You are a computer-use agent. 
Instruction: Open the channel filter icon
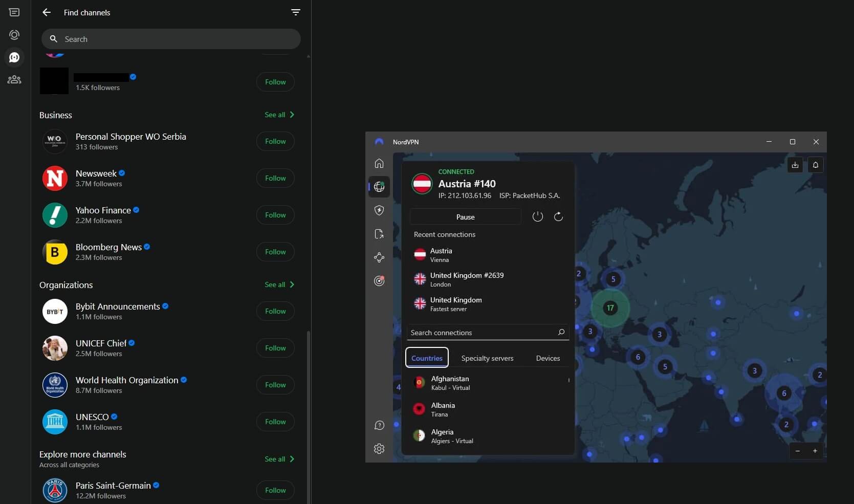296,12
